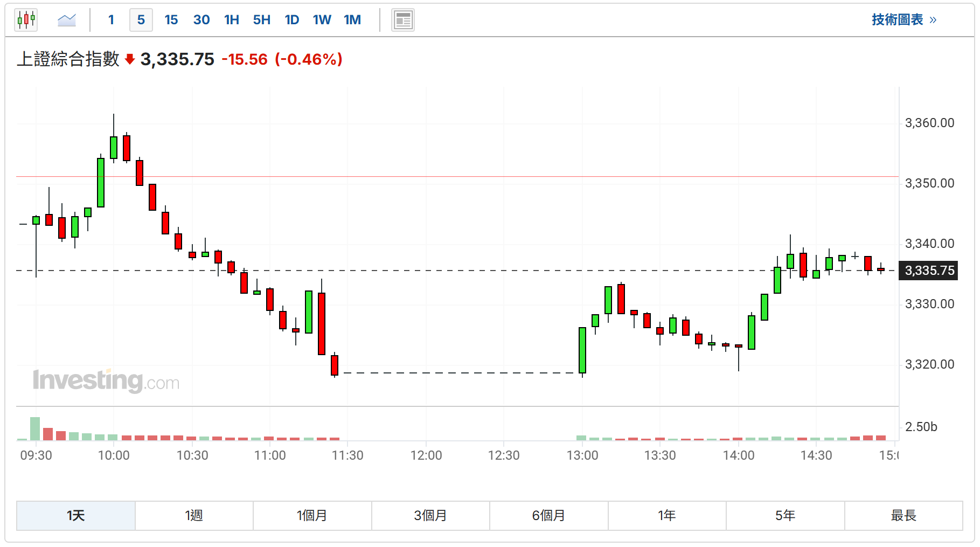Screen dimensions: 980x547
Task: Select the 1W interval
Action: pos(322,20)
